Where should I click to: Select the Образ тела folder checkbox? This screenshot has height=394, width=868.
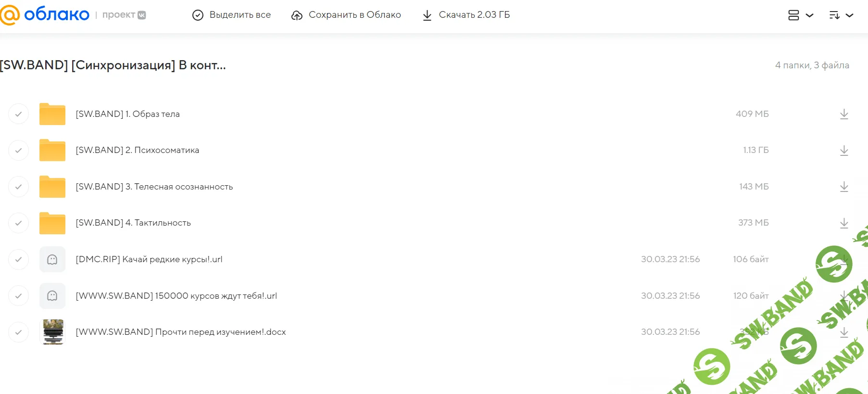(x=18, y=114)
